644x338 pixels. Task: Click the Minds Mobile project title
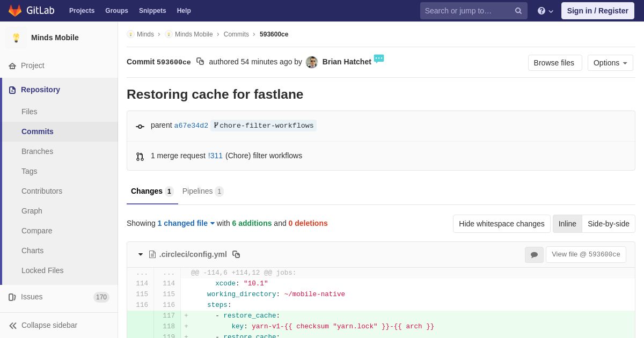pyautogui.click(x=55, y=38)
